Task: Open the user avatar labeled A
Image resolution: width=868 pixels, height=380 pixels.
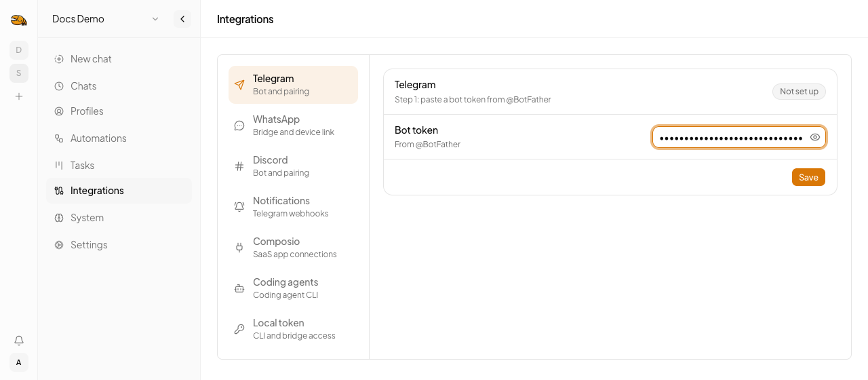Action: click(19, 362)
